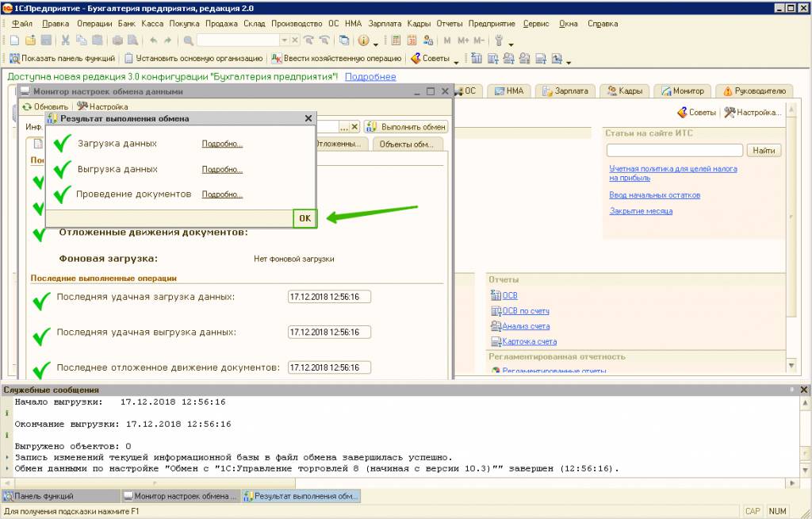Click the M memory button icon
This screenshot has width=812, height=519.
pyautogui.click(x=447, y=40)
